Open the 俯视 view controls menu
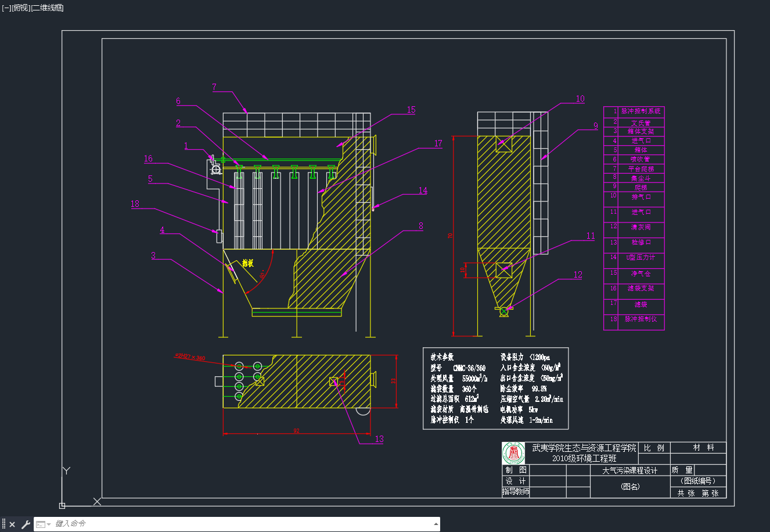Image resolution: width=770 pixels, height=532 pixels. pos(21,8)
